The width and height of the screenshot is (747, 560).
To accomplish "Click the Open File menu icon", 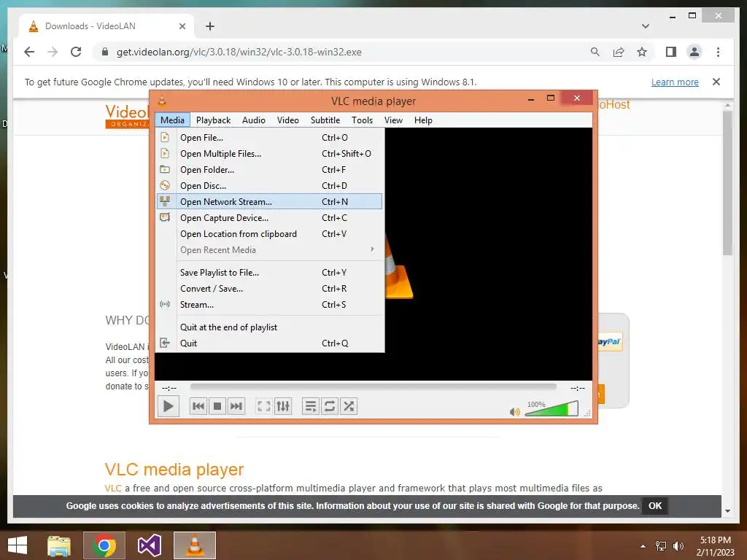I will (x=165, y=137).
